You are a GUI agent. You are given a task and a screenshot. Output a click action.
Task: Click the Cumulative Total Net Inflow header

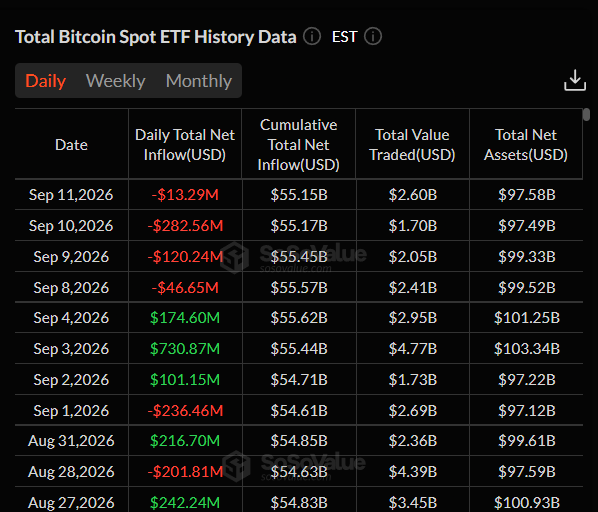click(x=299, y=145)
